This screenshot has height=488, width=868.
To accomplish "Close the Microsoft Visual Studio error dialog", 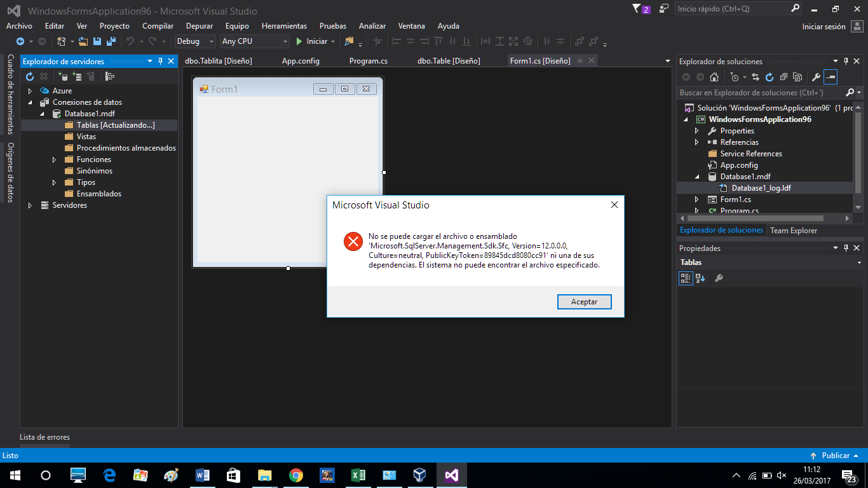I will tap(614, 205).
